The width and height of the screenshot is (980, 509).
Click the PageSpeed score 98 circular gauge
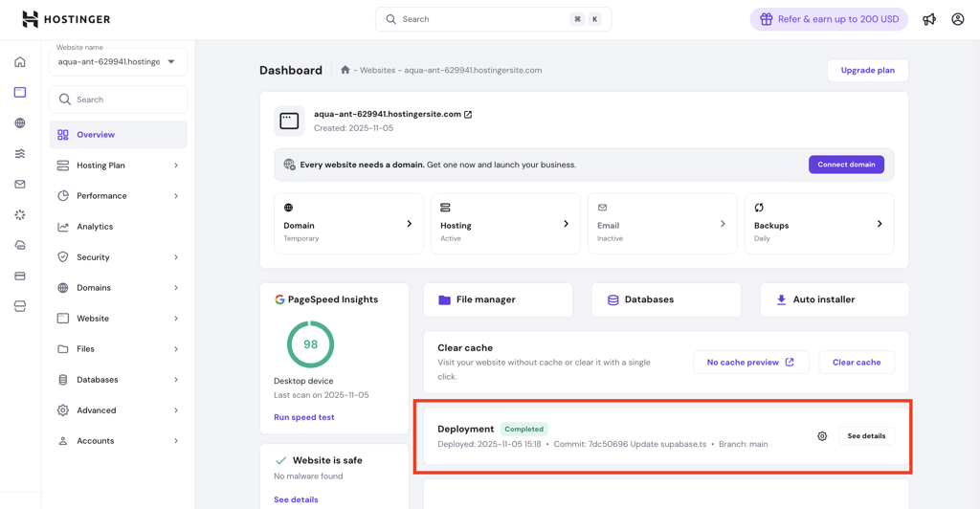310,344
